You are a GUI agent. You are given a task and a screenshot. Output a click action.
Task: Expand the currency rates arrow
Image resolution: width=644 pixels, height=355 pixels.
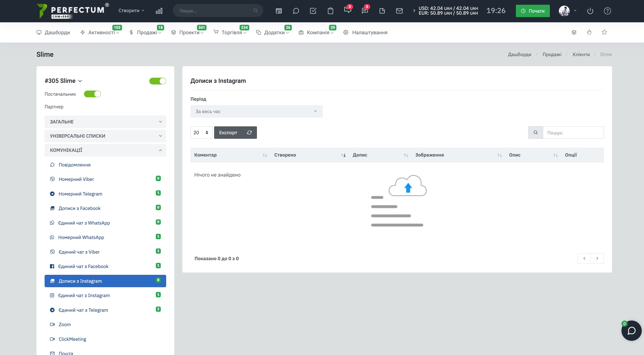[414, 11]
